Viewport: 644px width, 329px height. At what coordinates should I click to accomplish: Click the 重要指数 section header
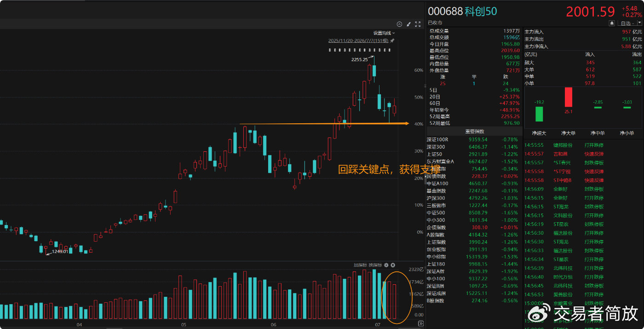[x=474, y=131]
